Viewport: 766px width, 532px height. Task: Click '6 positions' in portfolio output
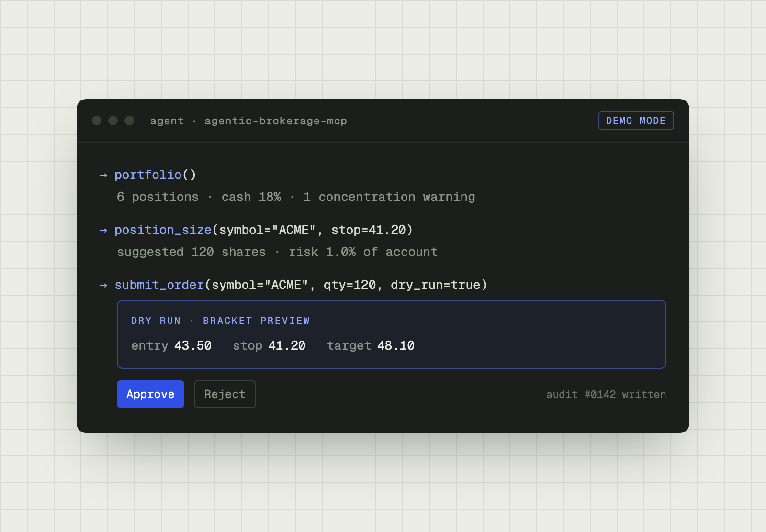158,197
